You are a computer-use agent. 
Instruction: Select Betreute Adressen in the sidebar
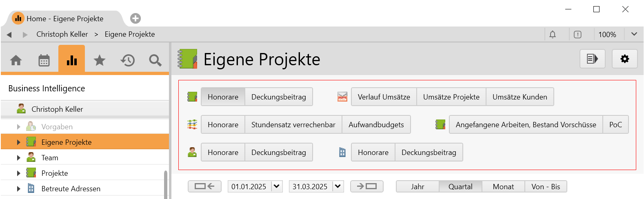click(x=71, y=189)
